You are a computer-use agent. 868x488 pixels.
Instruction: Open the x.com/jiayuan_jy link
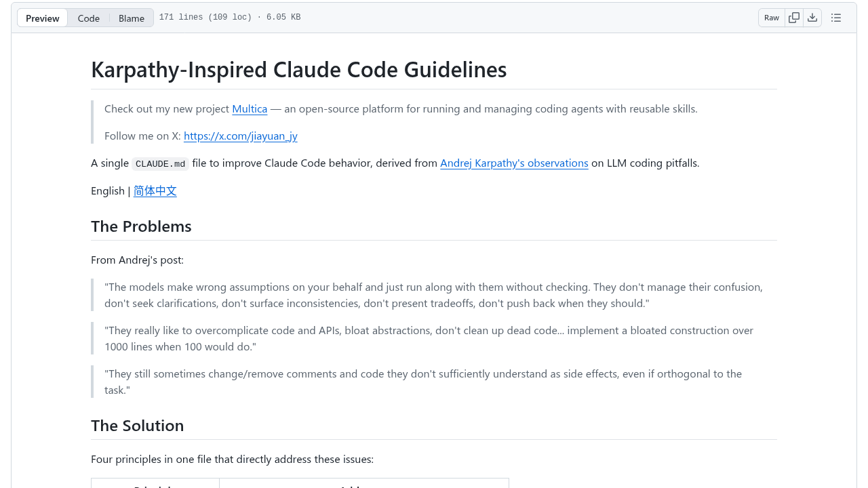(241, 136)
